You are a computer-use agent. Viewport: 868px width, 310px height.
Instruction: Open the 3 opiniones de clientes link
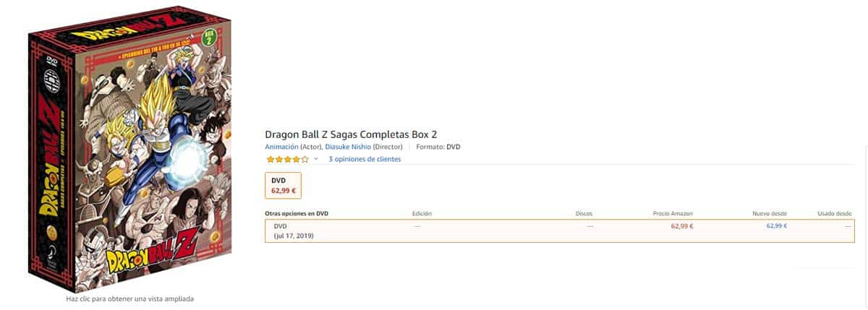(x=365, y=159)
